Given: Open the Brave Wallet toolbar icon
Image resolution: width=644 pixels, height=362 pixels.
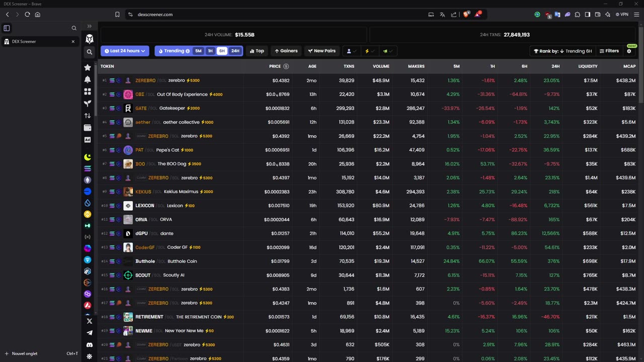Looking at the screenshot, I should [598, 15].
